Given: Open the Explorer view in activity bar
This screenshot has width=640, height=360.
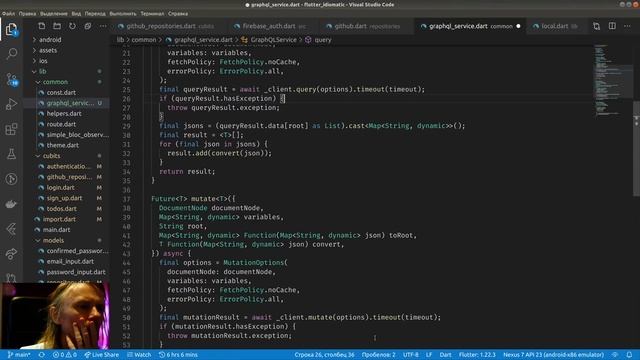Looking at the screenshot, I should 11,29.
